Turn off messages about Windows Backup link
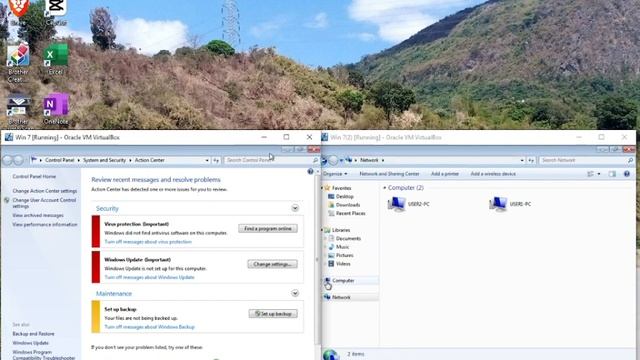640x360 pixels. [x=149, y=327]
